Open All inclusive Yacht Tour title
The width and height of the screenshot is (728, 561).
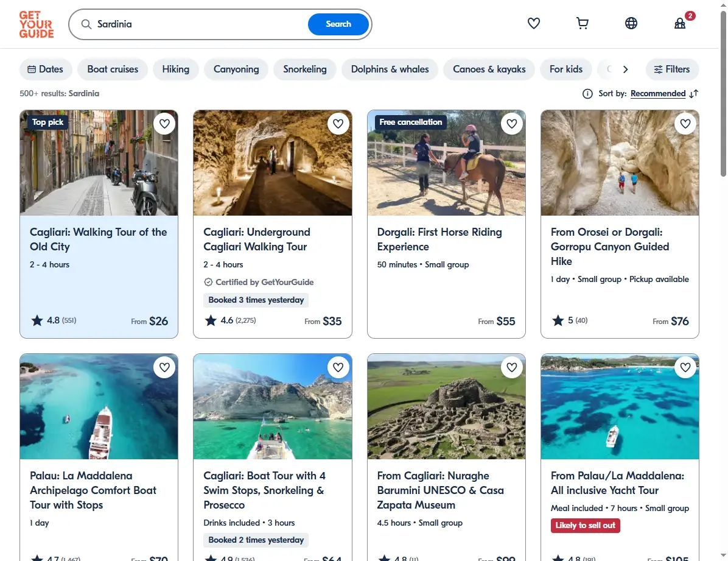[x=617, y=483]
